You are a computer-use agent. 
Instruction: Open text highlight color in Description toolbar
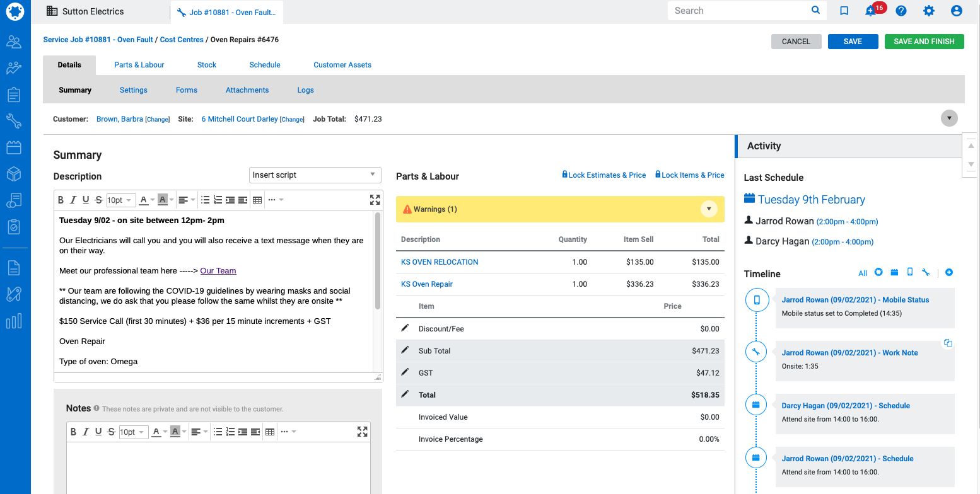click(163, 200)
